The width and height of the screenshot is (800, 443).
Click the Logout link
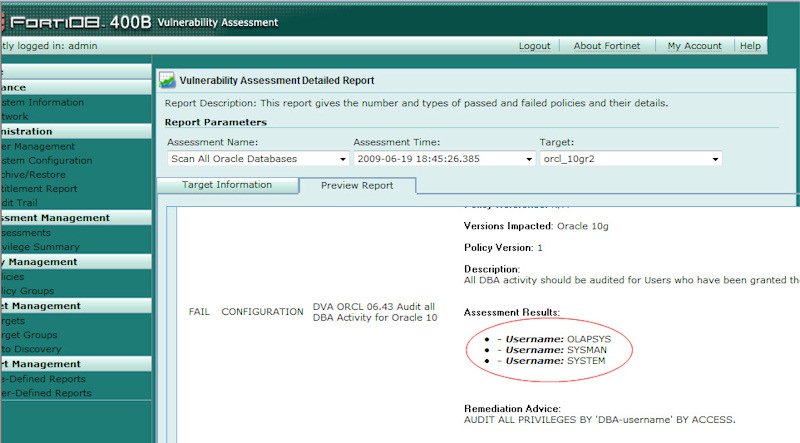pyautogui.click(x=534, y=46)
